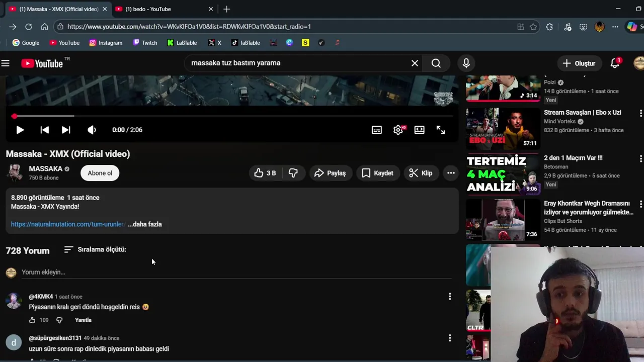Open options for 2 den 1 Maçım Var
This screenshot has width=644, height=362.
tap(640, 159)
